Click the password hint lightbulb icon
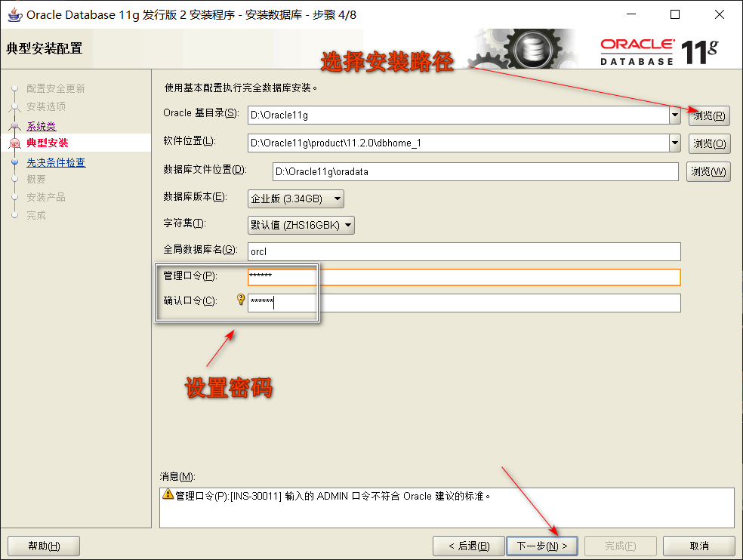Screen dimensions: 743x560 241,299
